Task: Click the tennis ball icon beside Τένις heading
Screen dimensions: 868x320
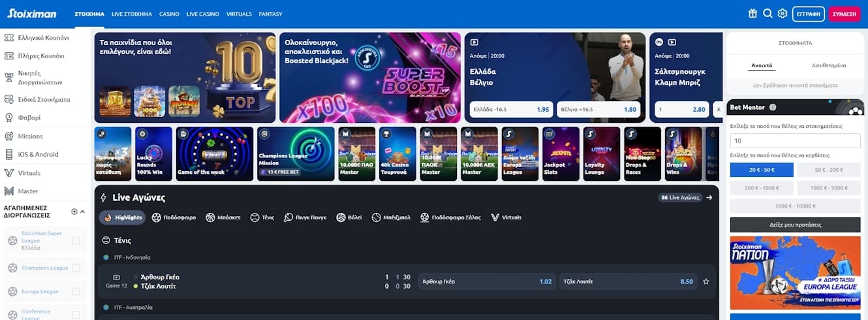Action: point(106,240)
